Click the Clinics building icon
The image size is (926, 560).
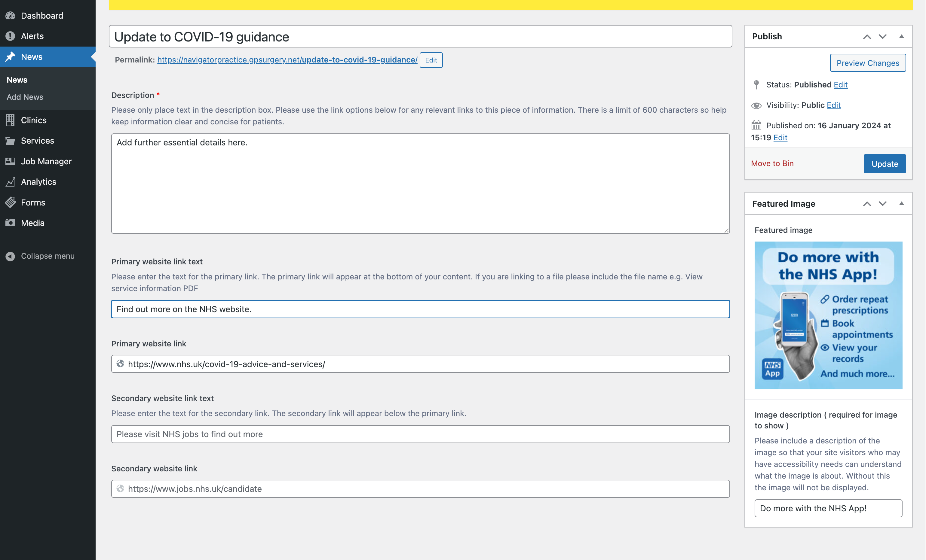point(10,120)
